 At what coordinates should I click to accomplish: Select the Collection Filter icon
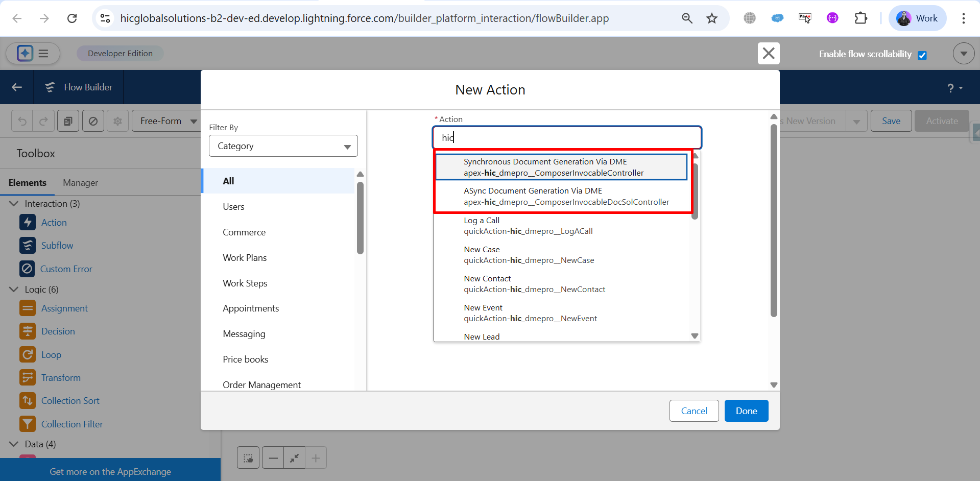pos(28,424)
